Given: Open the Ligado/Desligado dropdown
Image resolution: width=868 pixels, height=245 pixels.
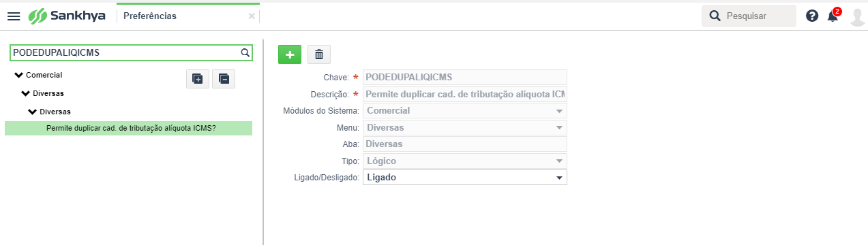Looking at the screenshot, I should 465,178.
